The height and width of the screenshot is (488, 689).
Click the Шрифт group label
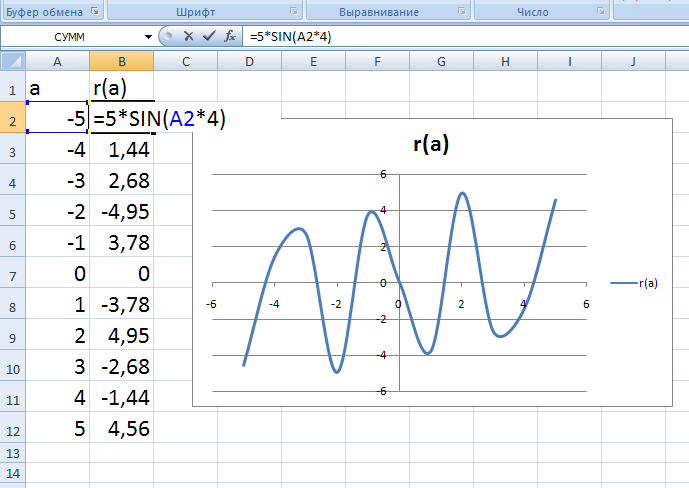pyautogui.click(x=196, y=12)
